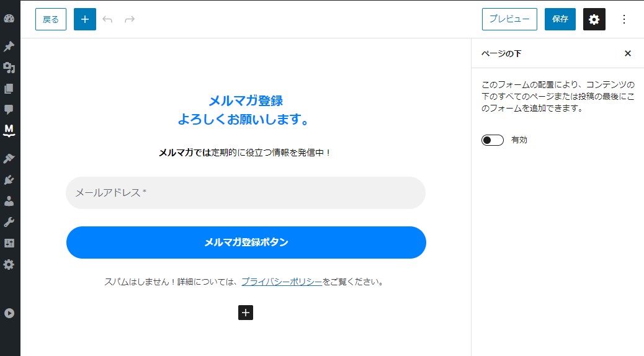Toggle settings sidebar with gear button
Viewport: 644px width, 356px height.
594,19
